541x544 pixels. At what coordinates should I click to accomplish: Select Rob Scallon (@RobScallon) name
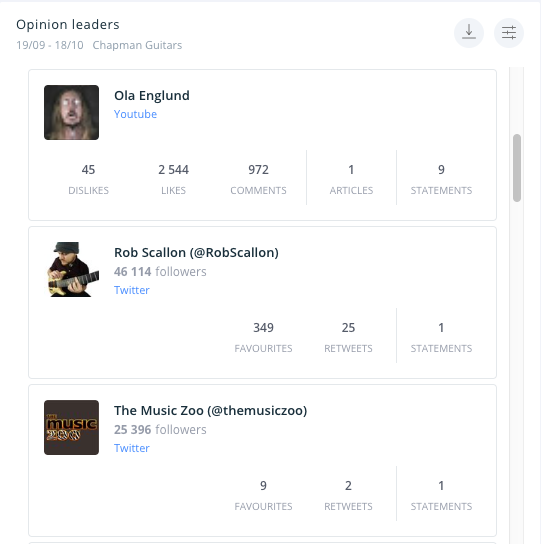pos(196,253)
